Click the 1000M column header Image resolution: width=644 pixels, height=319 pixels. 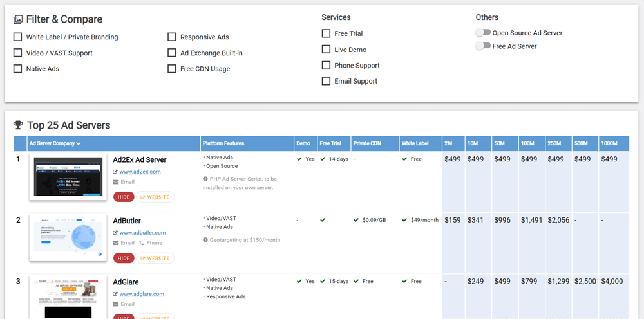pyautogui.click(x=614, y=143)
